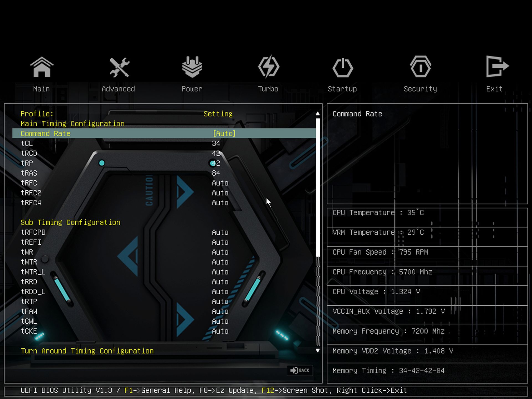The width and height of the screenshot is (532, 399).
Task: Select the Power plug icon
Action: [x=192, y=67]
